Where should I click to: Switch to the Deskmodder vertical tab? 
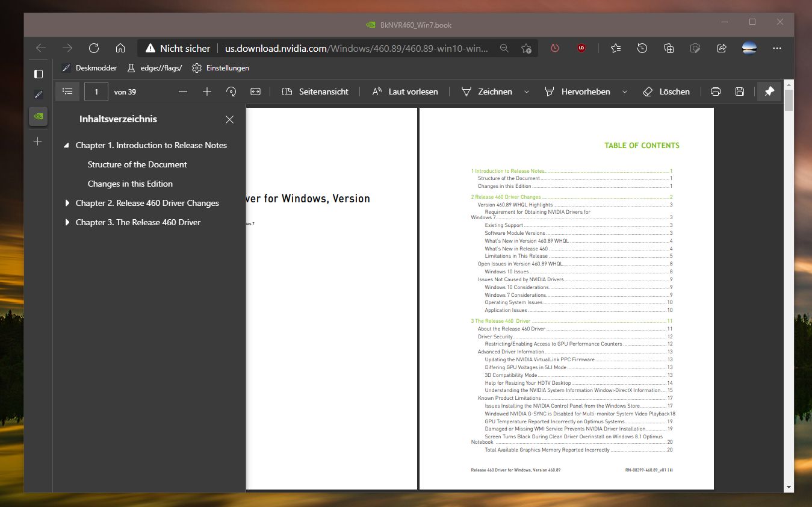pyautogui.click(x=39, y=95)
